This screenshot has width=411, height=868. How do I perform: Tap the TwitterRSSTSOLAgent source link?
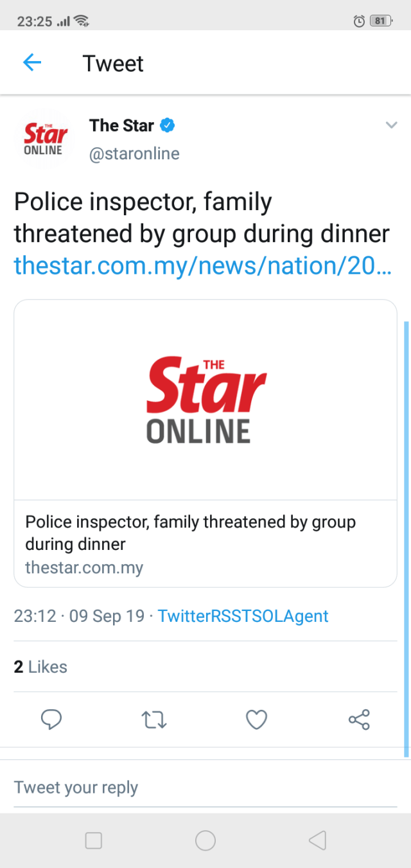pyautogui.click(x=243, y=616)
